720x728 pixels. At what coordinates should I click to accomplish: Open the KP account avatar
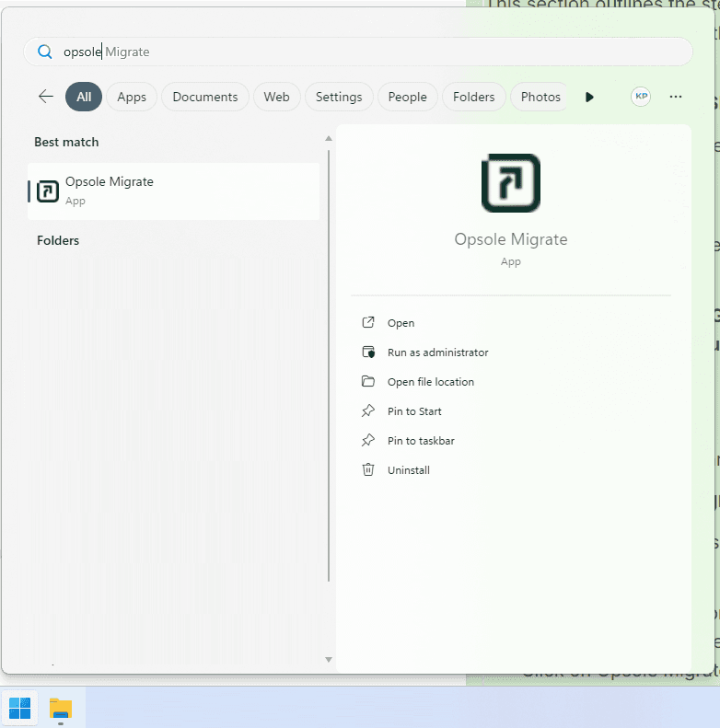(x=641, y=97)
